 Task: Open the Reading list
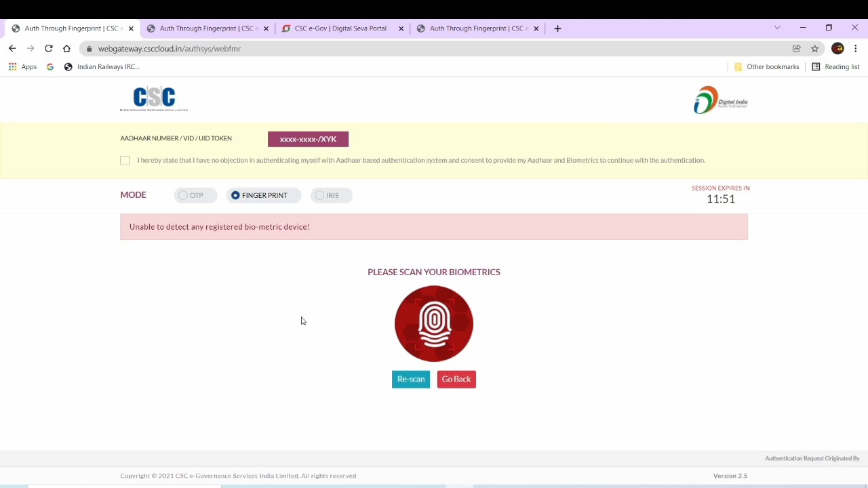click(835, 67)
